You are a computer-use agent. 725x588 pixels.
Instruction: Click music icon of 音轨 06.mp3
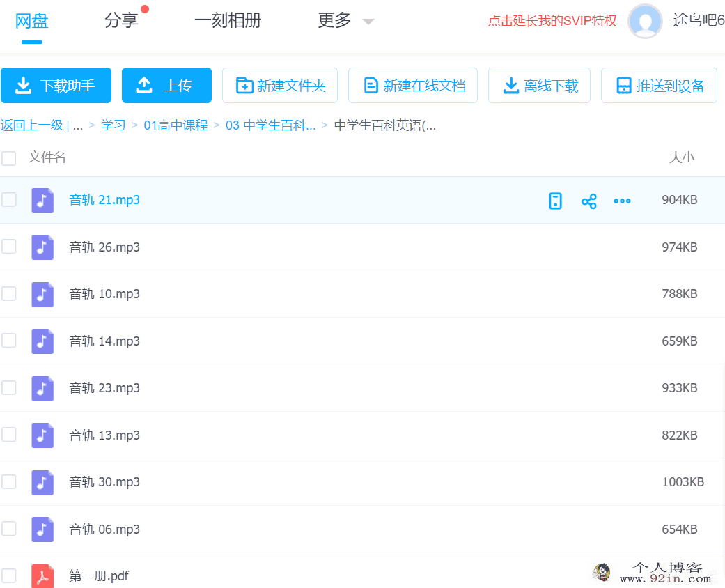[42, 529]
